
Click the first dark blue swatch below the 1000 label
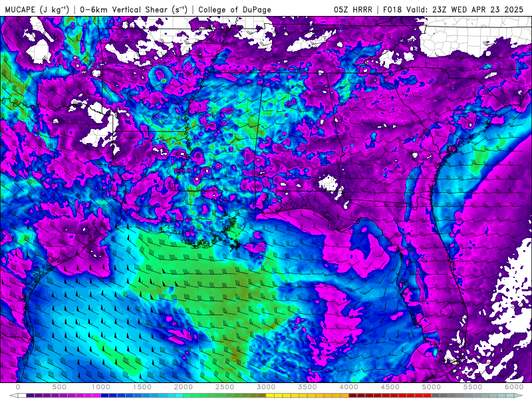tap(105, 395)
